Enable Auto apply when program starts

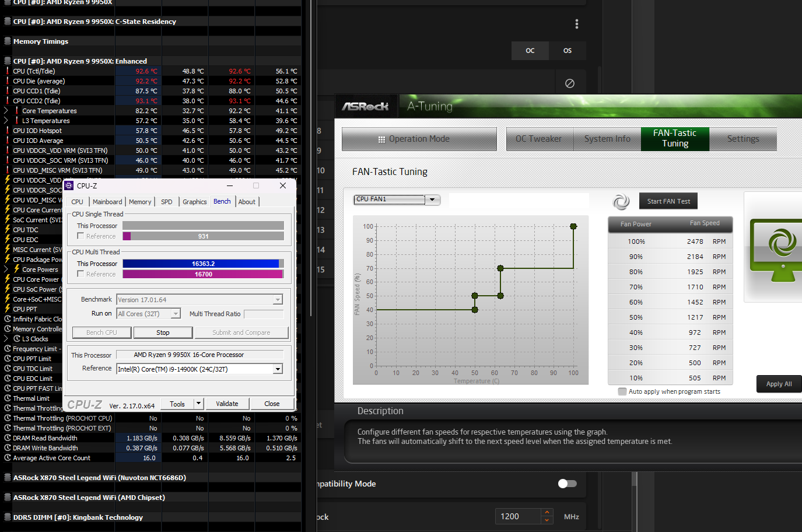coord(622,391)
